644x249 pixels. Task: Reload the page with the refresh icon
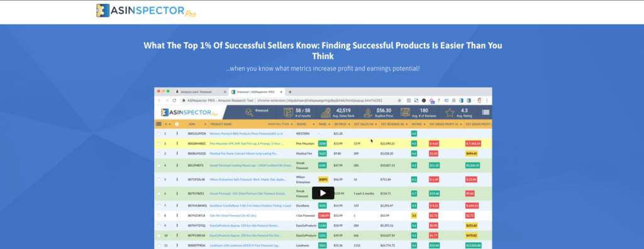click(174, 100)
